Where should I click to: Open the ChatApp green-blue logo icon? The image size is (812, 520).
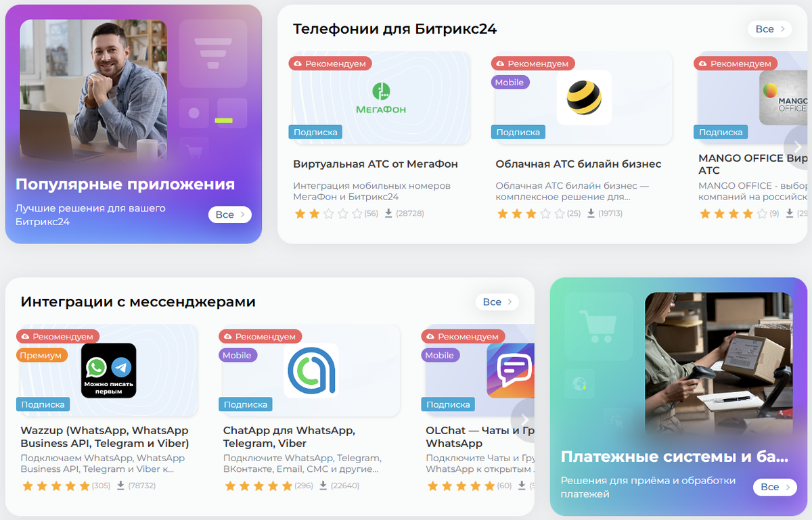(311, 371)
